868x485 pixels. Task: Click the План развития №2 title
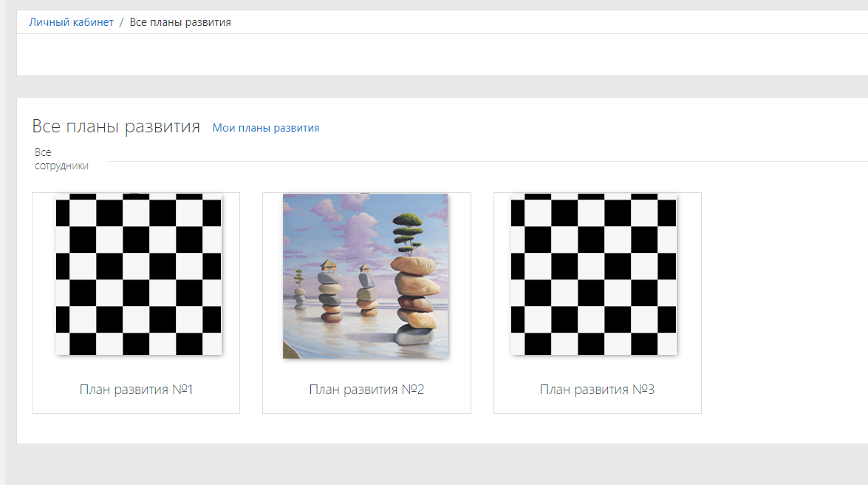tap(366, 390)
